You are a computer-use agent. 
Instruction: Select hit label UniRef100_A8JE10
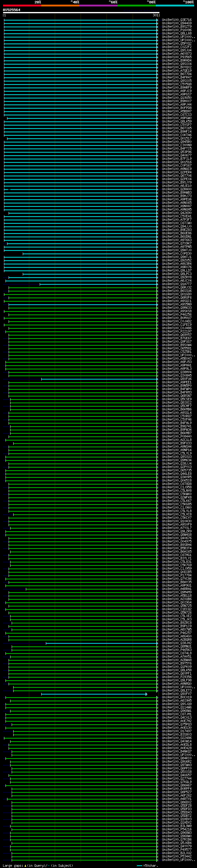[177, 186]
